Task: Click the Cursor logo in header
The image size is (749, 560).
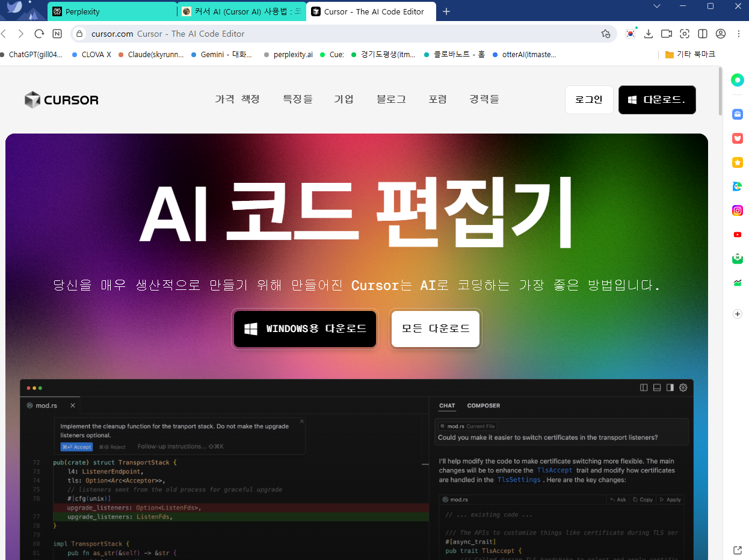Action: [x=61, y=100]
